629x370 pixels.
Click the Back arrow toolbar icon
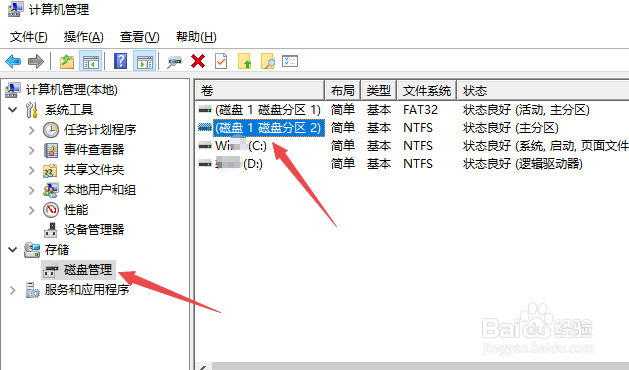13,61
